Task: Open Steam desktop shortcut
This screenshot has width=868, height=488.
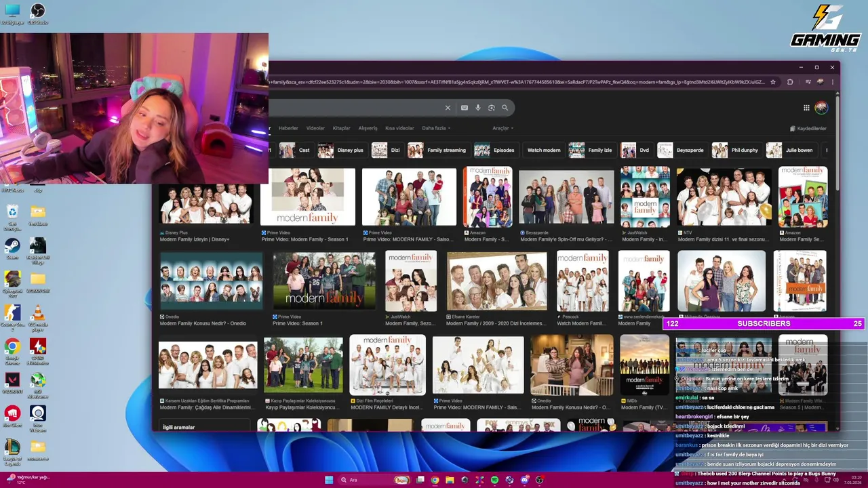Action: 12,248
